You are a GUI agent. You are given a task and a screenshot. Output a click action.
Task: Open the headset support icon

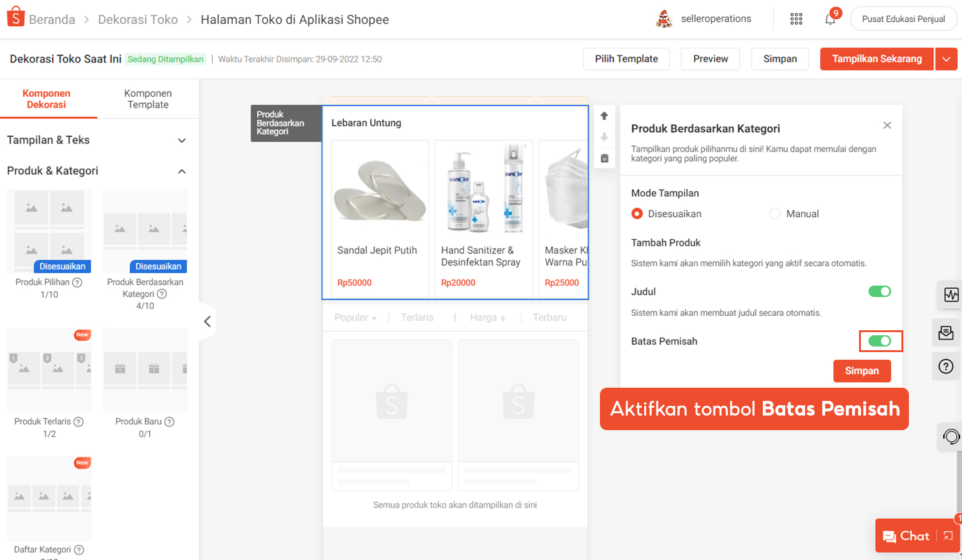[951, 436]
